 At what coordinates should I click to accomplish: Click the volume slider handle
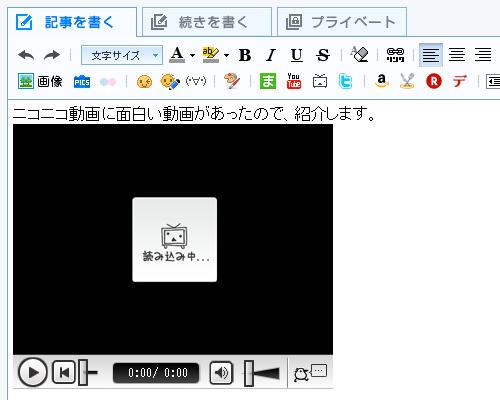[249, 373]
